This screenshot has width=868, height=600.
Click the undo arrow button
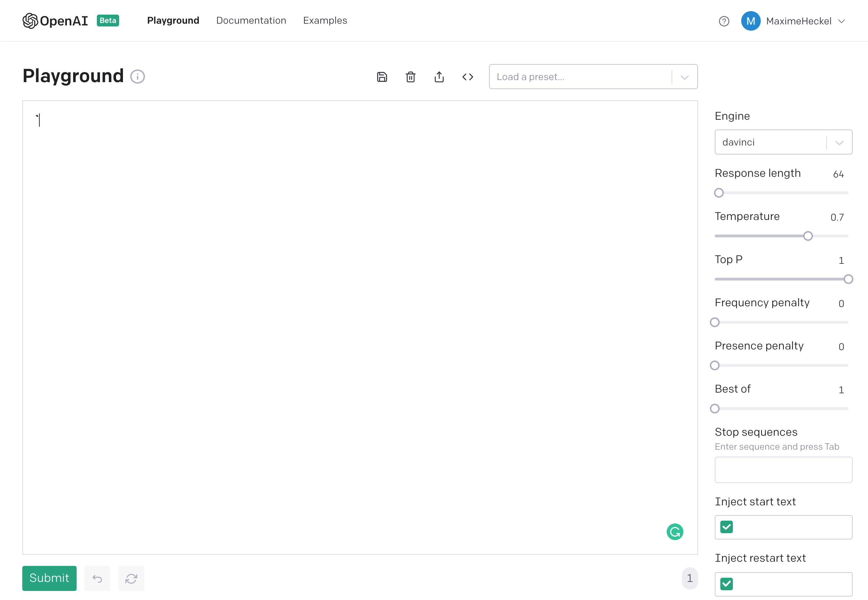point(97,578)
